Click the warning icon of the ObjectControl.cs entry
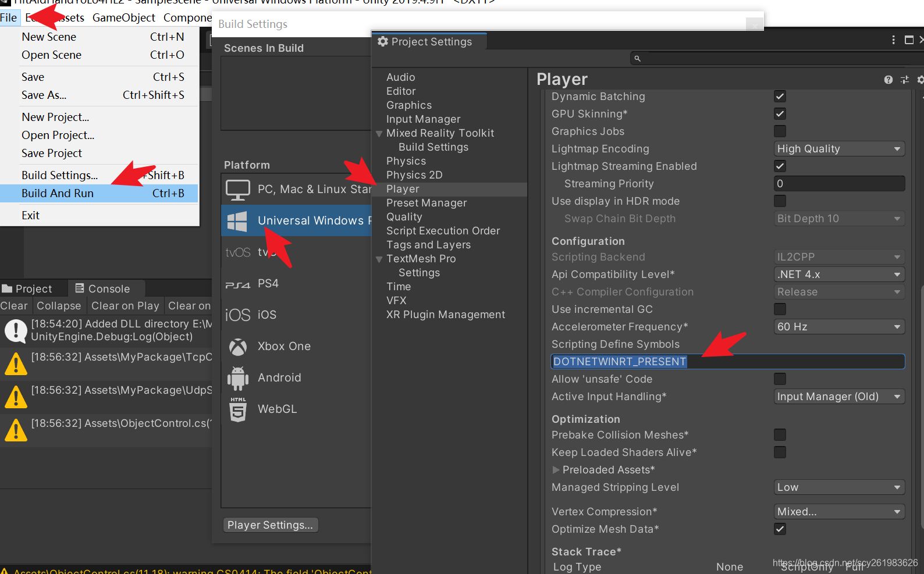 click(x=16, y=430)
